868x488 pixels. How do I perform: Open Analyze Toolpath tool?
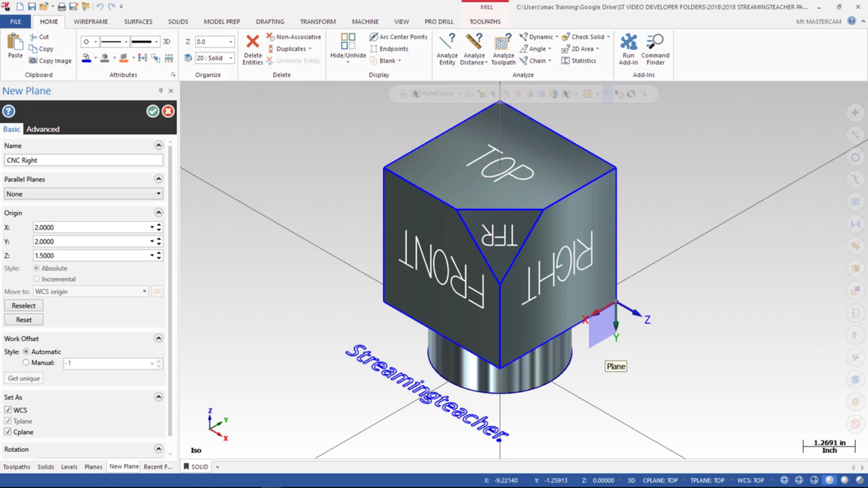[x=503, y=49]
